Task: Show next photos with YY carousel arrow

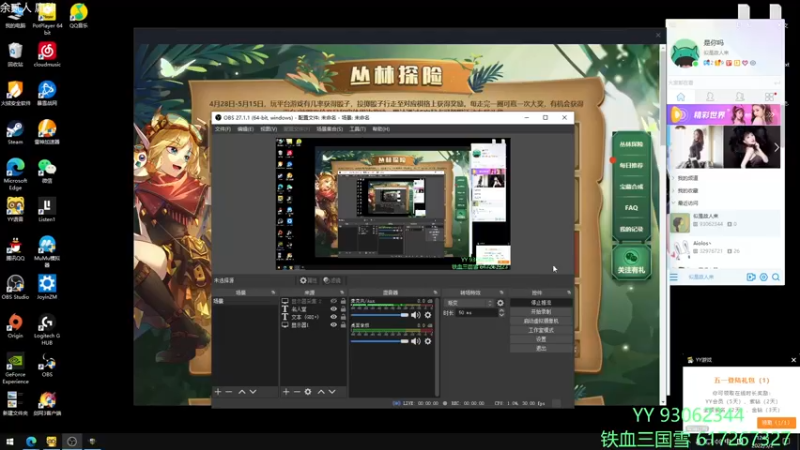Action: [x=776, y=147]
